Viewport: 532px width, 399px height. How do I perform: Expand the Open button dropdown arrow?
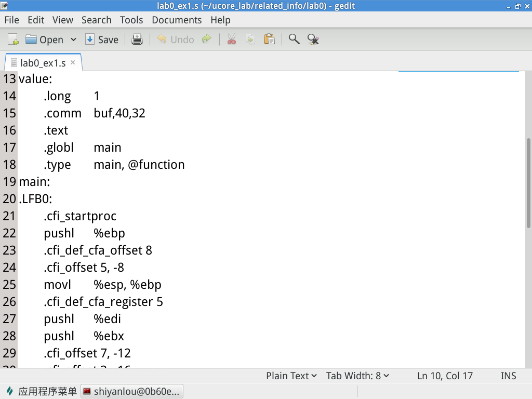(73, 39)
